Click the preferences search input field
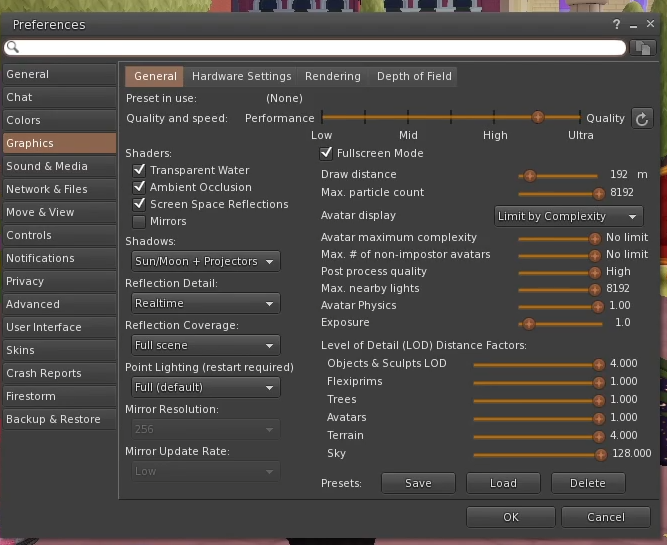This screenshot has width=667, height=545. pos(315,47)
